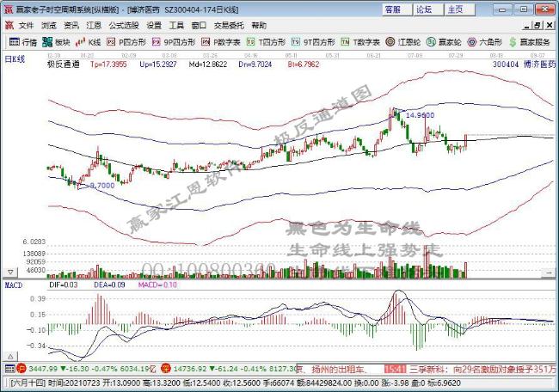Open the 江恩 menu

point(94,25)
